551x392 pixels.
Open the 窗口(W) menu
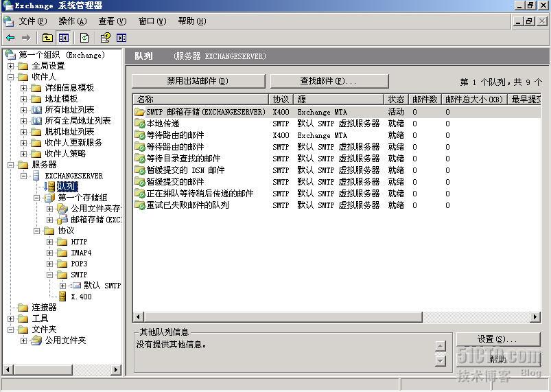[152, 21]
